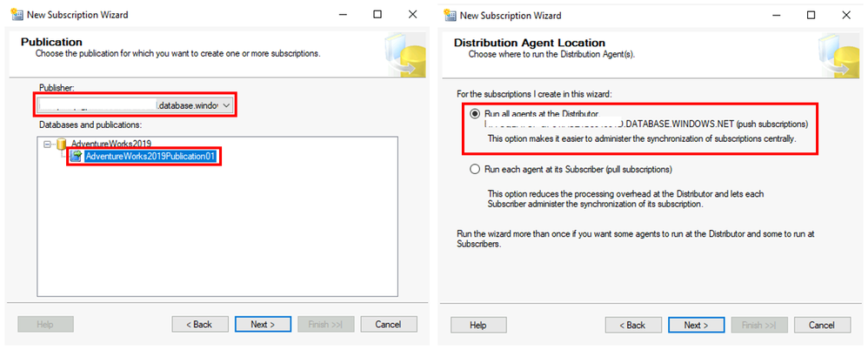This screenshot has width=868, height=350.
Task: Click 'This option makes it easier to administer' description
Action: (x=642, y=139)
